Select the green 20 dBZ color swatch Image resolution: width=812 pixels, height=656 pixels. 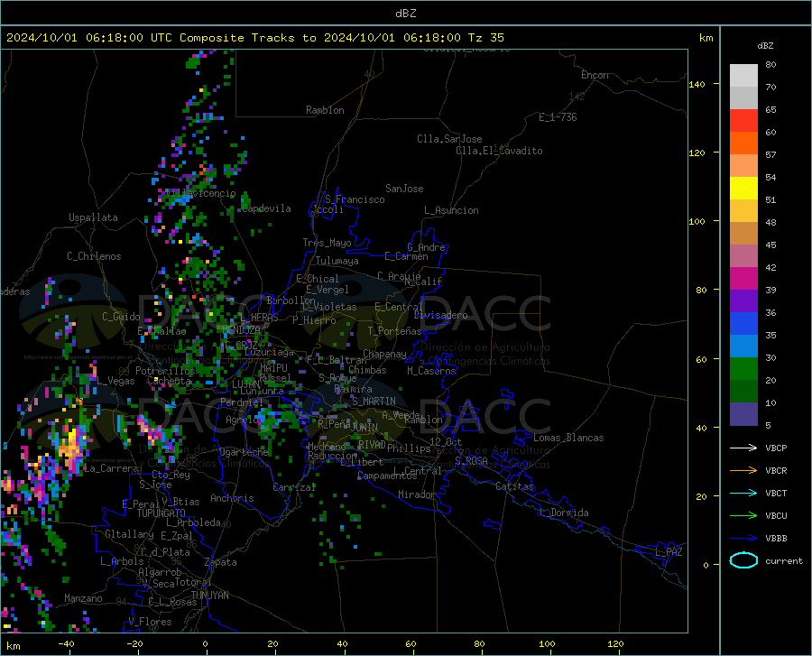tap(743, 369)
